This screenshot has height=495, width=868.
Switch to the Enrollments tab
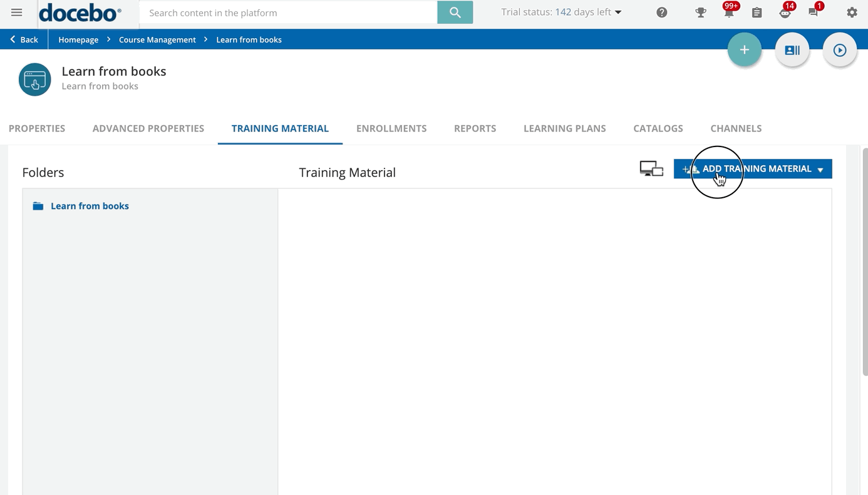point(391,128)
